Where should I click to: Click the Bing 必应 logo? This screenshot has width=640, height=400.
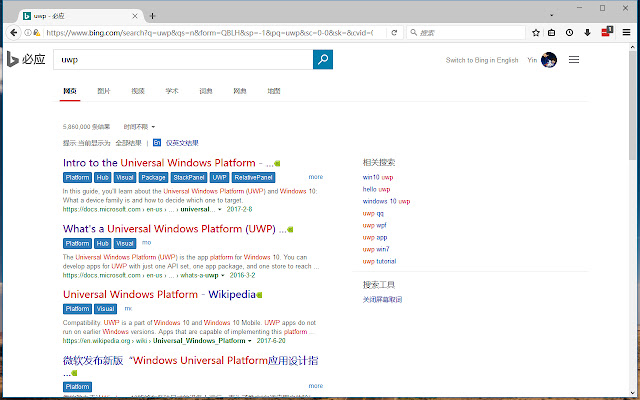tap(26, 60)
